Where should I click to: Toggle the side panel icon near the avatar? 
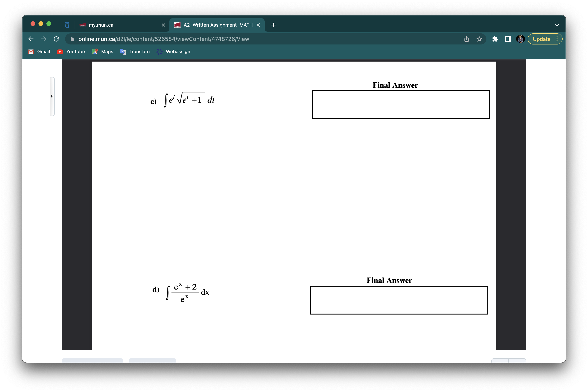508,39
